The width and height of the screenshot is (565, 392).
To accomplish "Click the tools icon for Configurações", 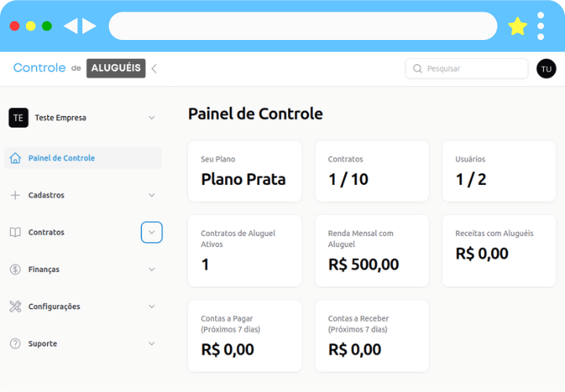I will pyautogui.click(x=15, y=307).
